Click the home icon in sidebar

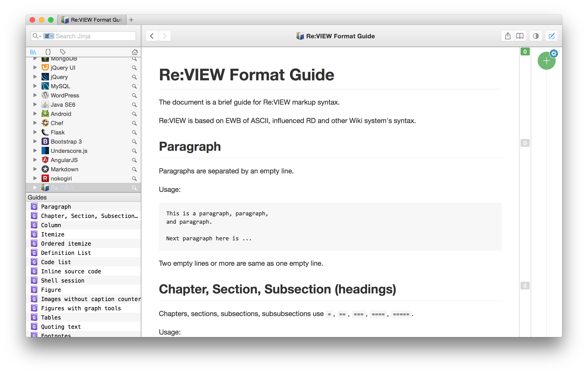135,52
